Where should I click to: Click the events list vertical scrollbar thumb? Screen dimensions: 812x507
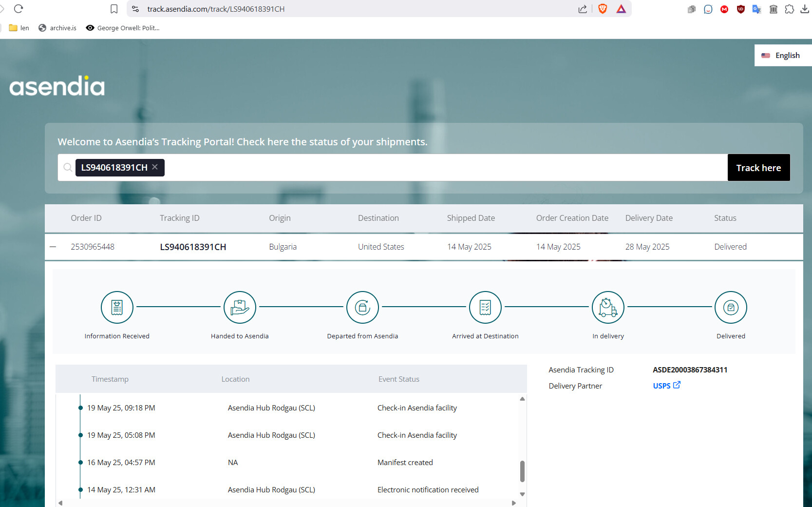(522, 471)
